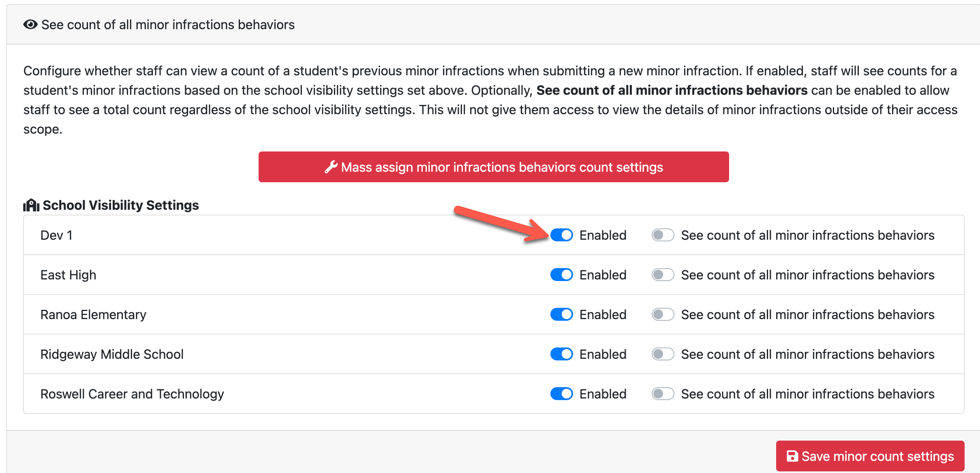
Task: Click the wrench icon on Mass assign button
Action: tap(331, 167)
